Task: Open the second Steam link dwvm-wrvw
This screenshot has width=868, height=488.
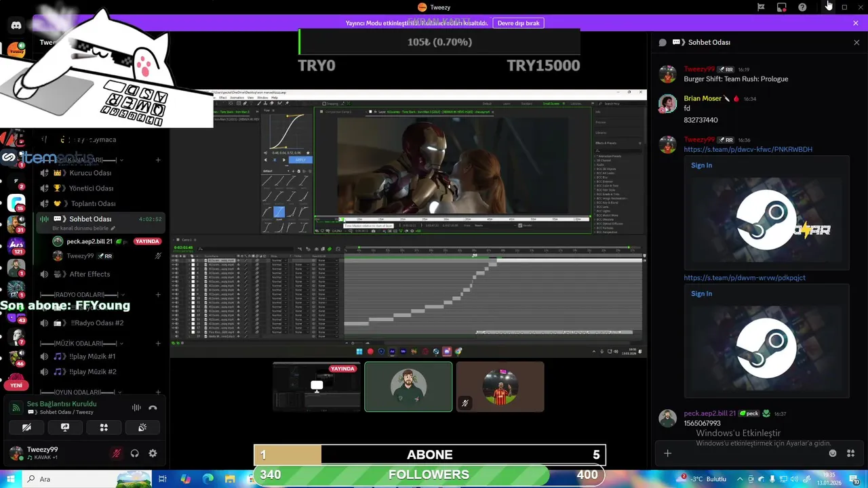Action: [745, 278]
